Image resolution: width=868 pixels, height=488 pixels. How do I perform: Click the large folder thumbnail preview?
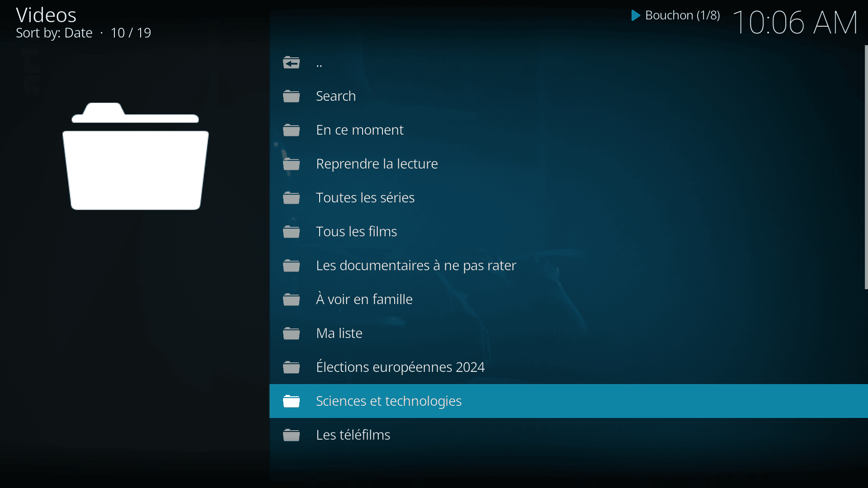coord(136,156)
